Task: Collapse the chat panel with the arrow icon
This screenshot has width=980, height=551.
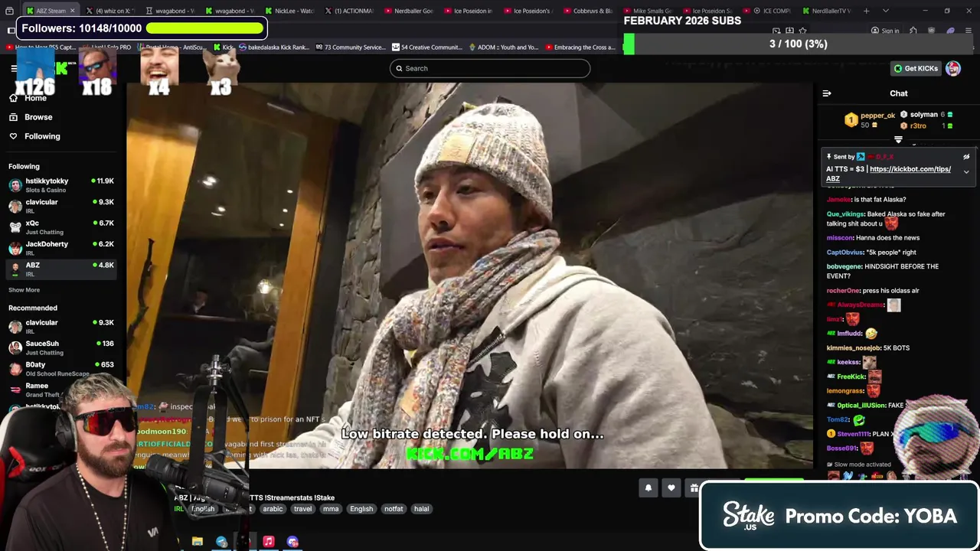Action: (x=827, y=93)
